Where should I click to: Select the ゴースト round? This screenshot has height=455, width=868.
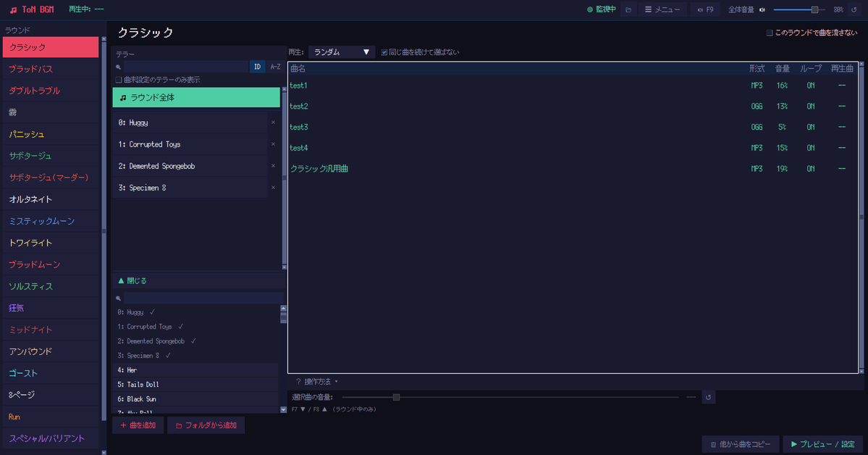pyautogui.click(x=51, y=373)
